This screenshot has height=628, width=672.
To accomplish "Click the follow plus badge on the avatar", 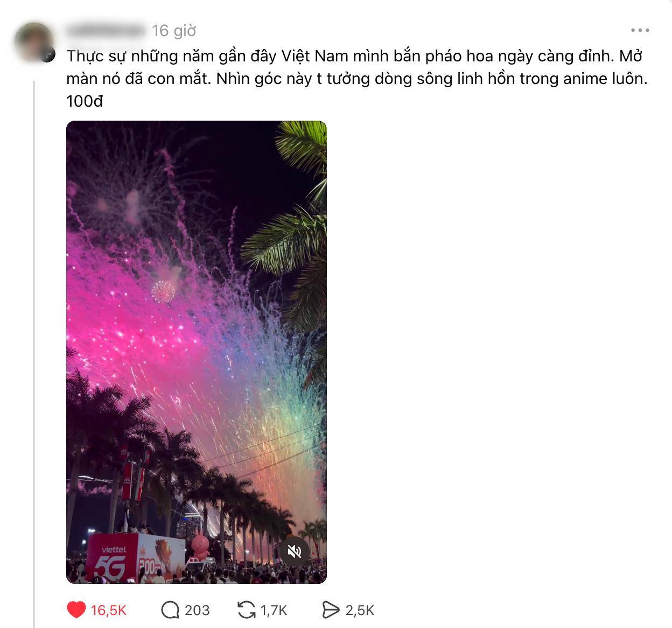I will (48, 54).
